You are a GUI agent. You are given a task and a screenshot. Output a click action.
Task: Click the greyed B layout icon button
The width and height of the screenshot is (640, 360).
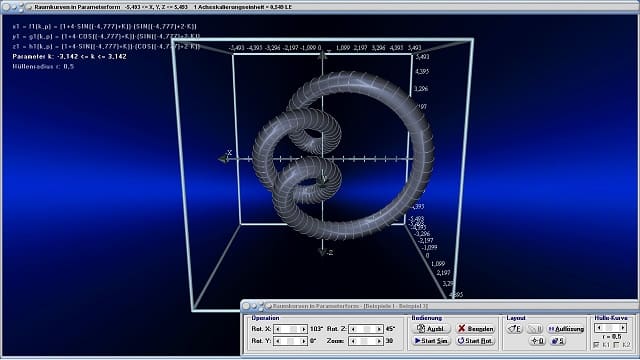[535, 329]
